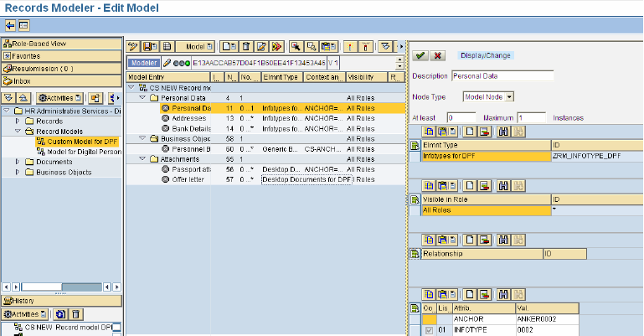Click the pencil icon next to Modeler

pyautogui.click(x=167, y=63)
